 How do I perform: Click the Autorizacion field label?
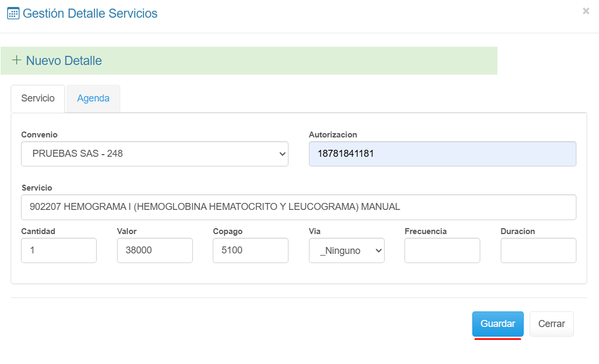[333, 135]
